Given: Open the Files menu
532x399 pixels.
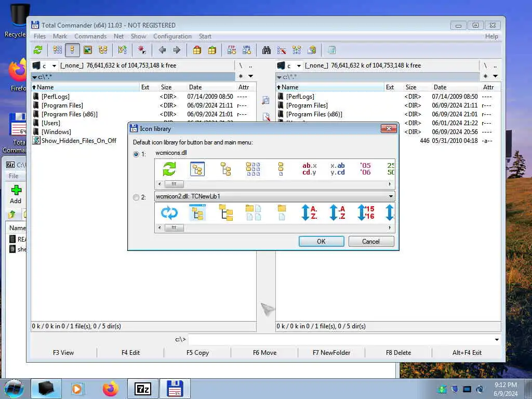Looking at the screenshot, I should pyautogui.click(x=39, y=36).
